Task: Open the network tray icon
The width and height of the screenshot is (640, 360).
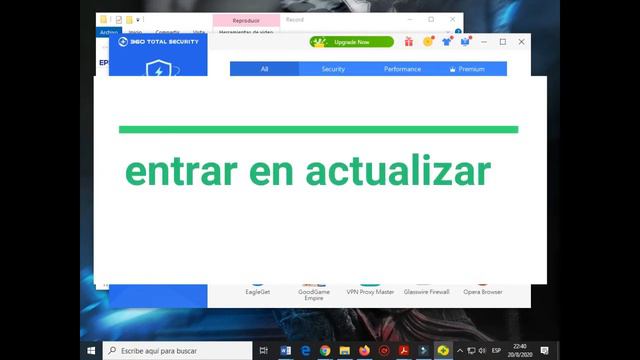Action: 471,351
